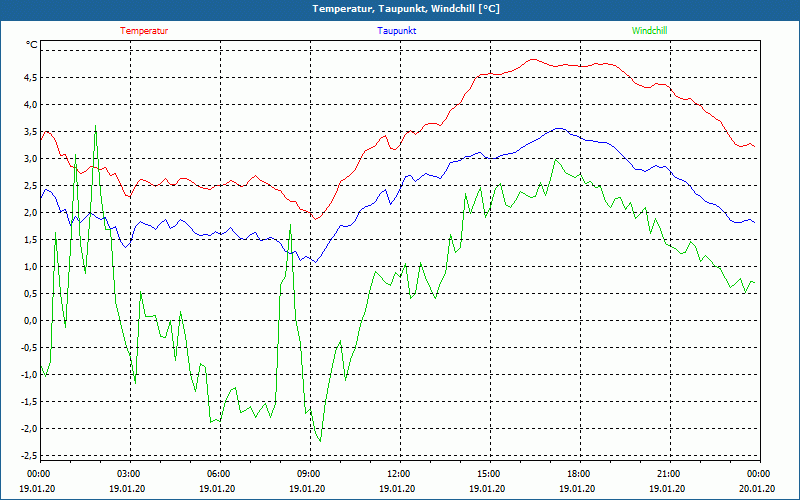Click the green Windchill legend label

649,31
